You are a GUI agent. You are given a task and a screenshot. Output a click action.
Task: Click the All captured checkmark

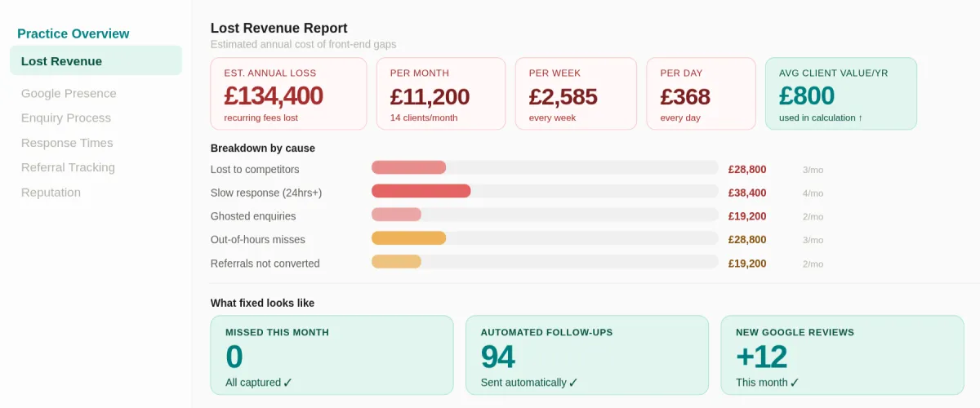pos(287,383)
